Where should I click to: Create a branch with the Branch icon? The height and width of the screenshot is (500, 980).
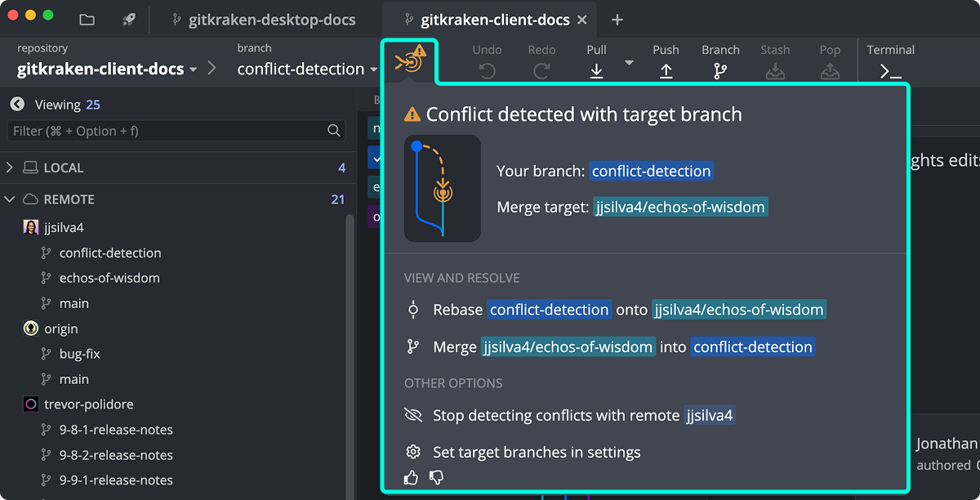tap(719, 71)
